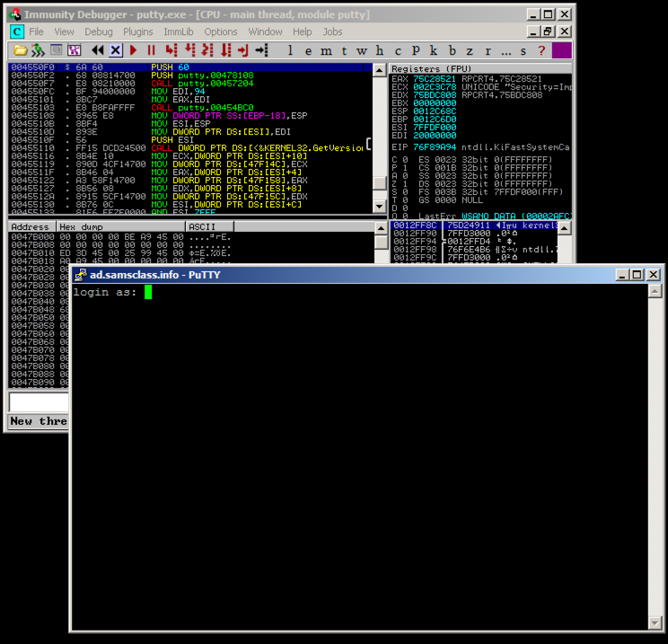Viewport: 668px width, 644px height.
Task: Show the Log window with the l button
Action: point(290,50)
